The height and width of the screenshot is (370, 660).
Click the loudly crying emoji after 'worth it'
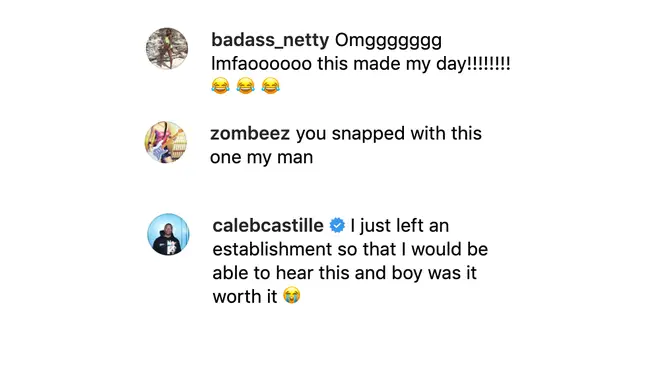[x=292, y=295]
